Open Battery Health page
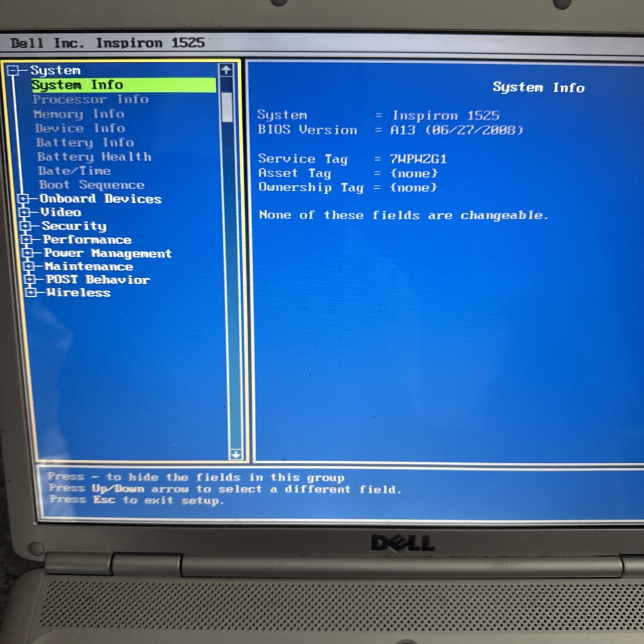The height and width of the screenshot is (644, 644). point(94,157)
